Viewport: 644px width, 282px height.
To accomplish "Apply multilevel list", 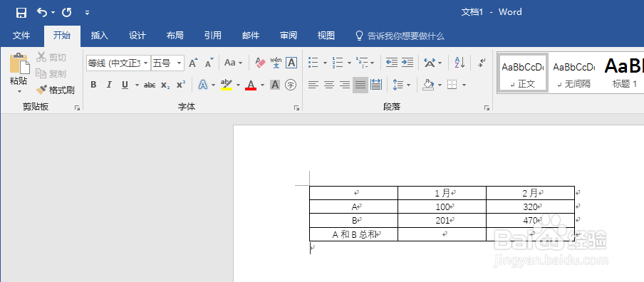I will point(362,63).
